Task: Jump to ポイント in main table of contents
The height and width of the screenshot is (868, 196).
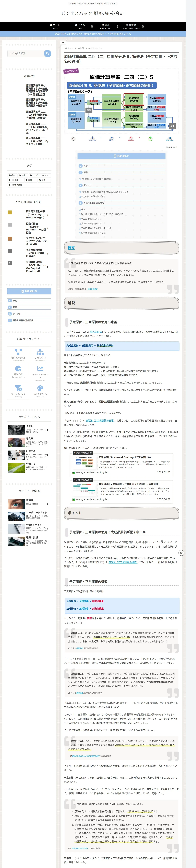Action: coord(87,185)
